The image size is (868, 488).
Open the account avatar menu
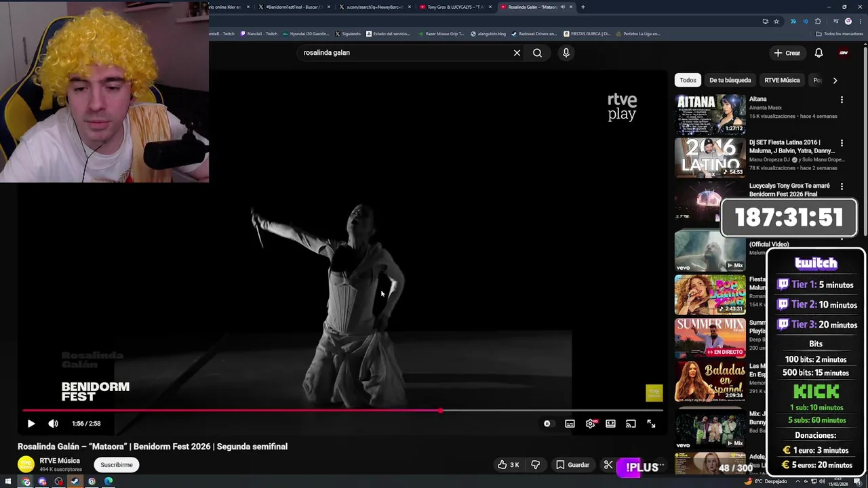click(844, 53)
